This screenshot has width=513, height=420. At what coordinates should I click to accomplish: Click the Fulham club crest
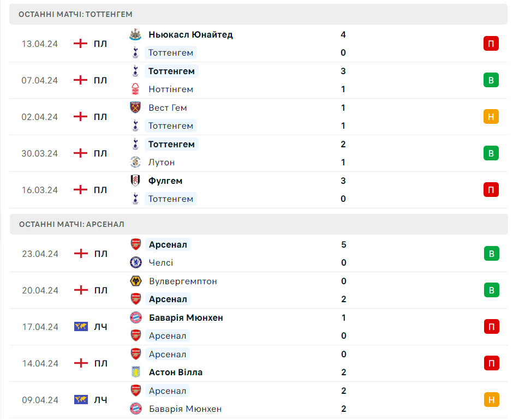coord(135,181)
